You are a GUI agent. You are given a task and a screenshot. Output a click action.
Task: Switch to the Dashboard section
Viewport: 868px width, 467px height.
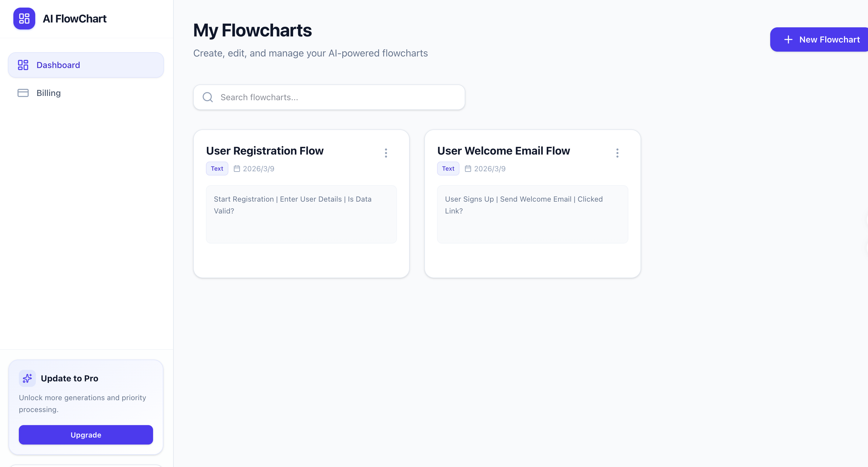(x=58, y=65)
